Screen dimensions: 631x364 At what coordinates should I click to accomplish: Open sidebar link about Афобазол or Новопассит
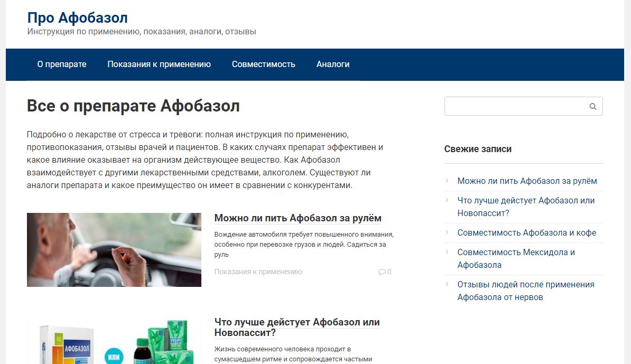pyautogui.click(x=526, y=207)
